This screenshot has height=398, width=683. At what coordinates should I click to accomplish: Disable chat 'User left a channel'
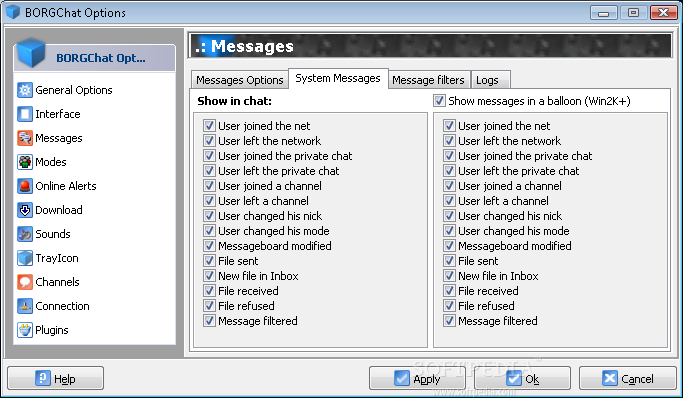click(209, 201)
